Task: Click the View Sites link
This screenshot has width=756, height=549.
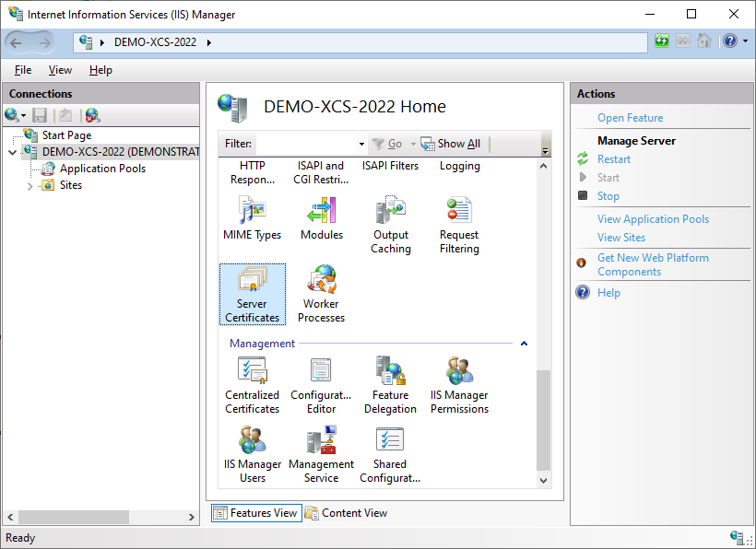Action: [x=621, y=238]
